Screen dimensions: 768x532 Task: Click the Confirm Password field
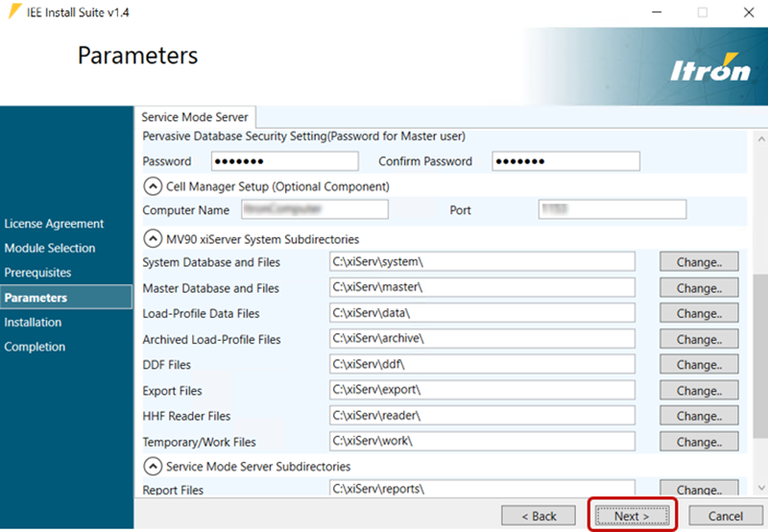[x=565, y=161]
